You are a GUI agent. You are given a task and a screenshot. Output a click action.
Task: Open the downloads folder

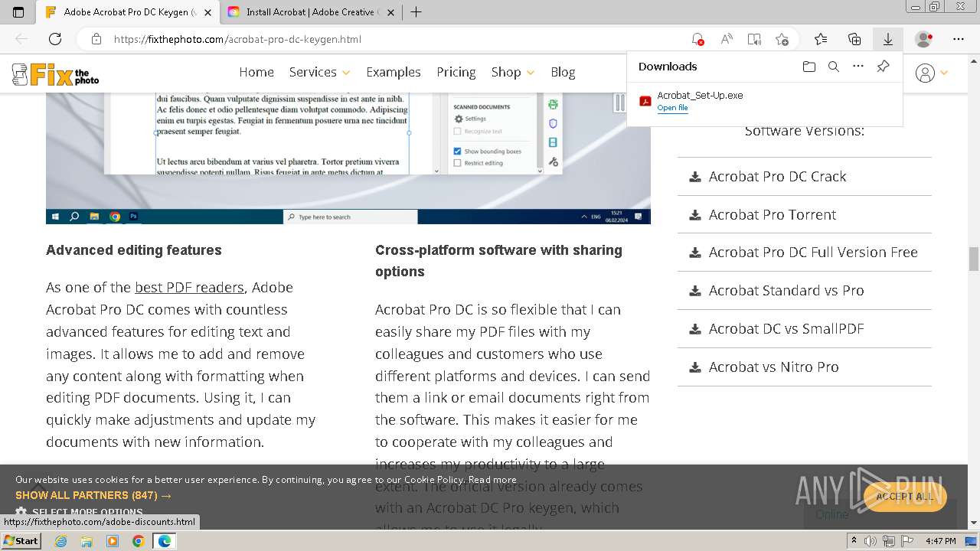809,67
